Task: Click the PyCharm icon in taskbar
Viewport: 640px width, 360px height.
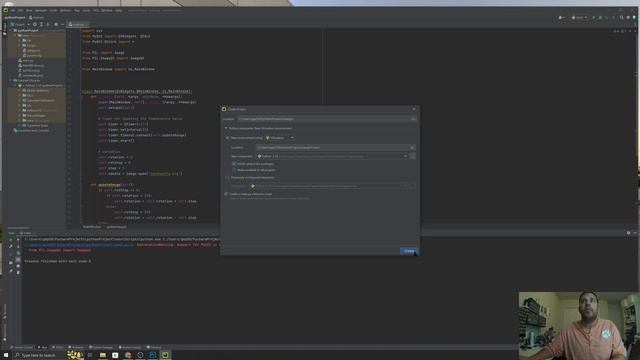Action: coord(165,355)
